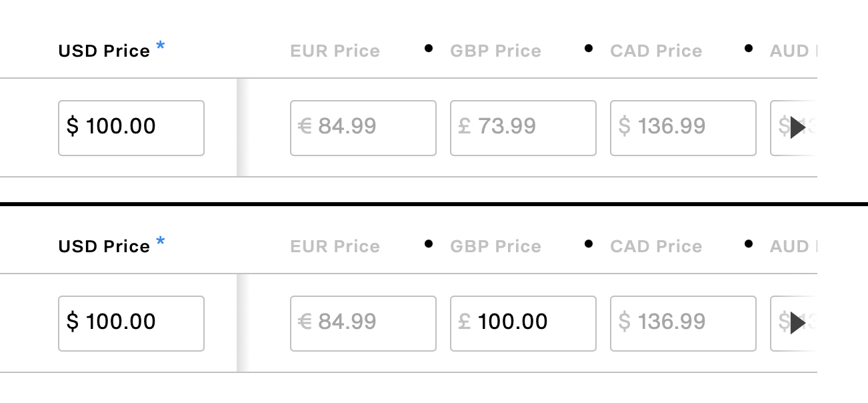Image resolution: width=868 pixels, height=403 pixels.
Task: Click the $ 136.99 CAD field in upper panel
Action: [x=683, y=128]
